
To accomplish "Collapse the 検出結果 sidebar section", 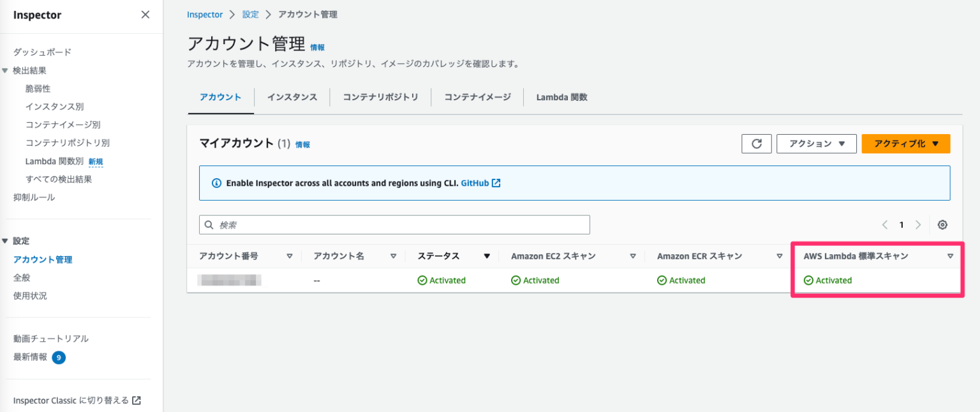I will [x=5, y=70].
